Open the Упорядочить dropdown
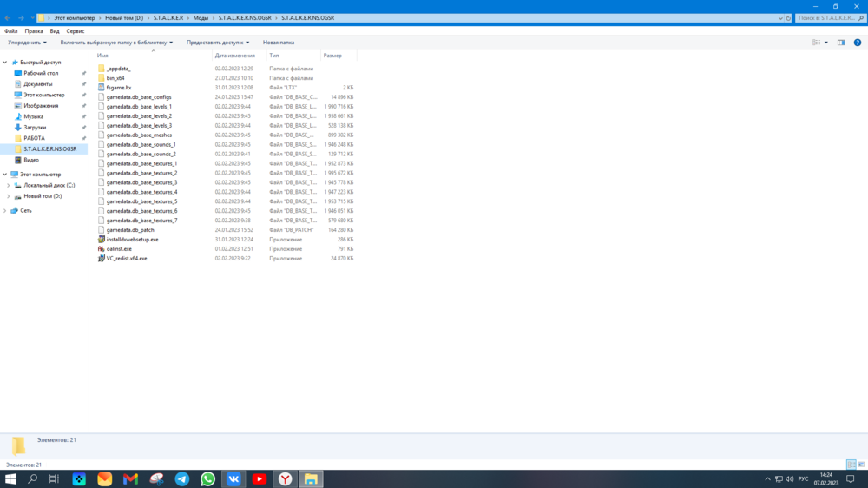The image size is (868, 488). pos(27,42)
